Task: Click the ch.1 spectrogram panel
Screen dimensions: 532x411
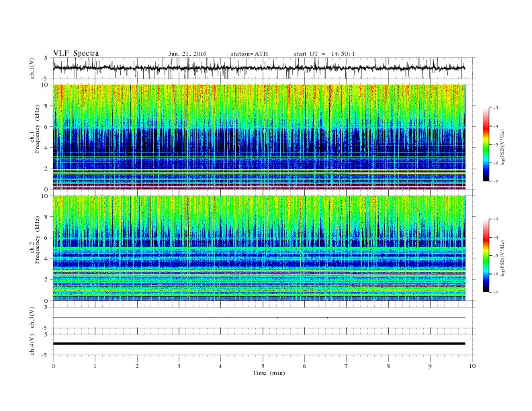Action: pos(259,137)
